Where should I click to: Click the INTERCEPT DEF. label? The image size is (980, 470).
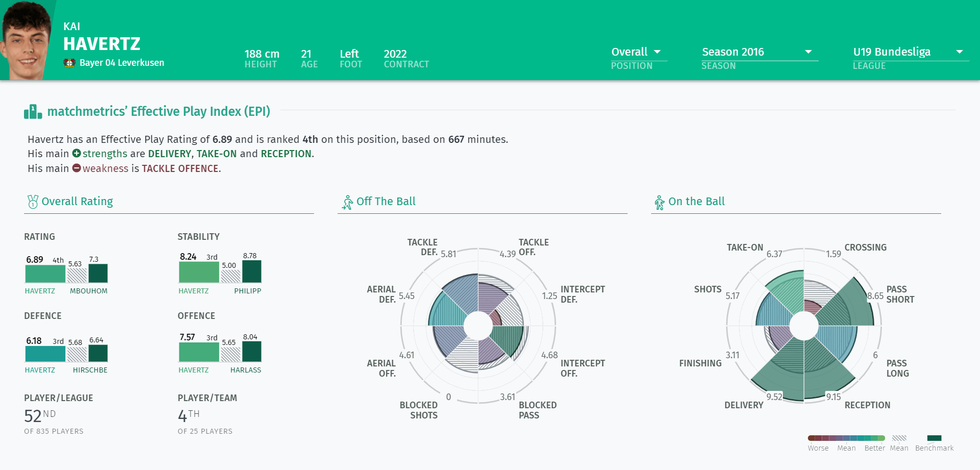point(583,294)
